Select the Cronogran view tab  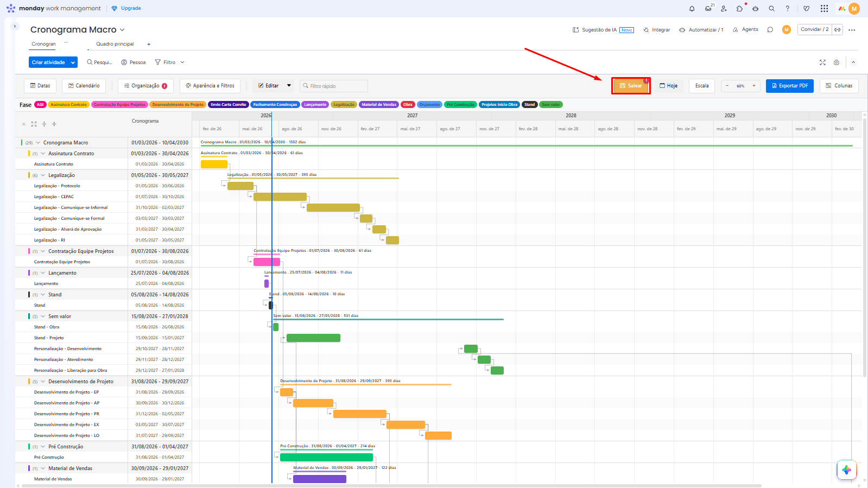tap(43, 44)
